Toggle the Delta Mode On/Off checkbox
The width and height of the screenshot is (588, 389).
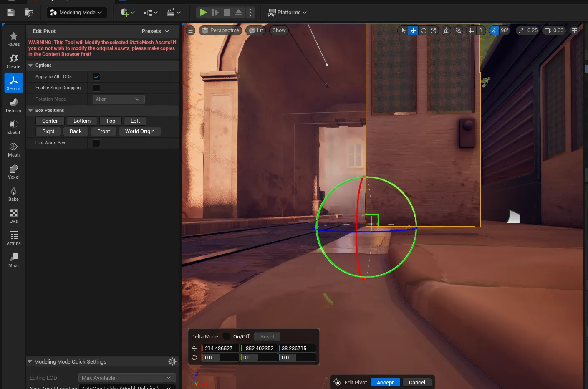227,336
